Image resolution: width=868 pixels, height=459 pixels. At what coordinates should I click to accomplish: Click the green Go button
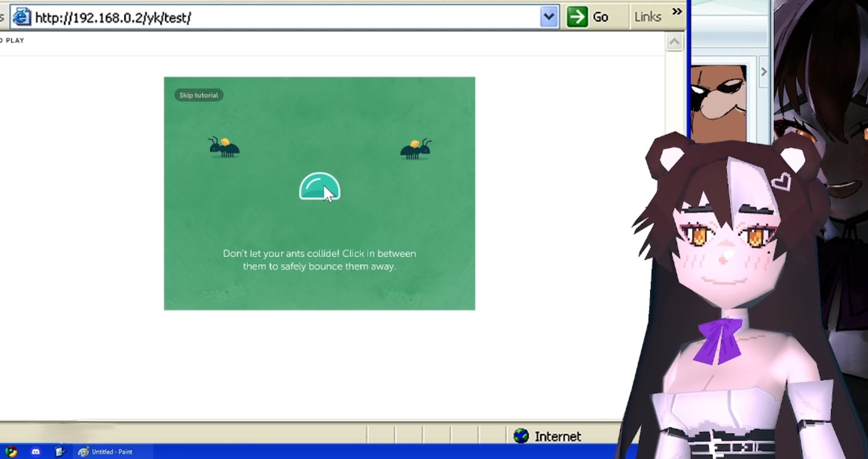click(588, 17)
